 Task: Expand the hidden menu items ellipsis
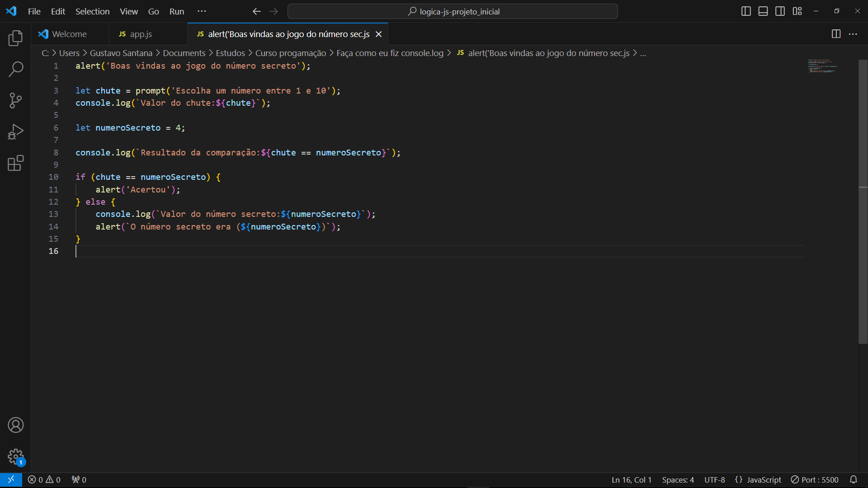click(202, 11)
